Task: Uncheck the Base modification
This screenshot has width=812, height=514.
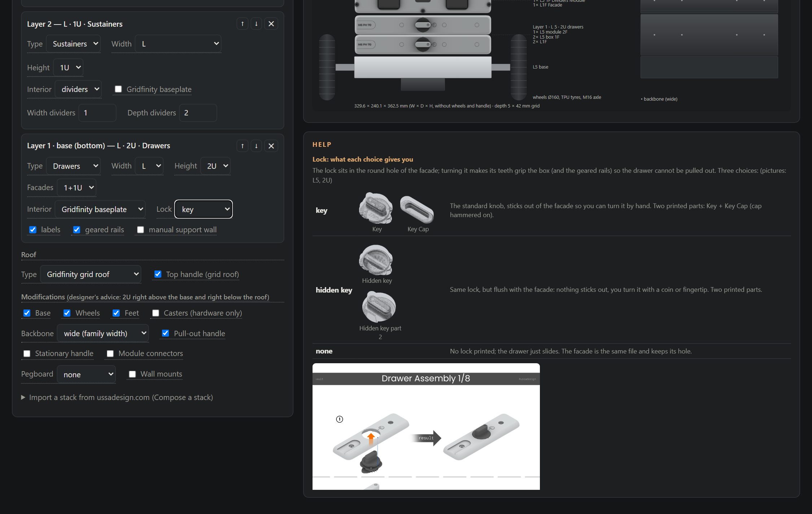Action: tap(27, 313)
